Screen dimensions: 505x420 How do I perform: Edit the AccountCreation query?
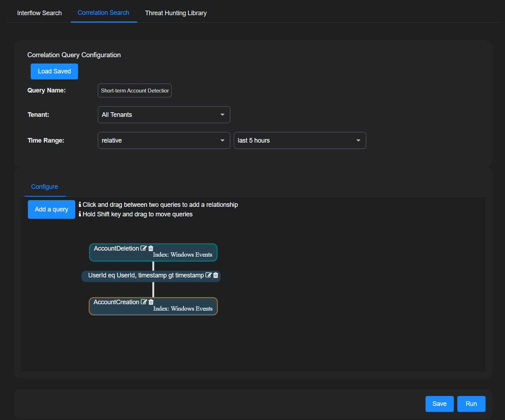(x=144, y=302)
